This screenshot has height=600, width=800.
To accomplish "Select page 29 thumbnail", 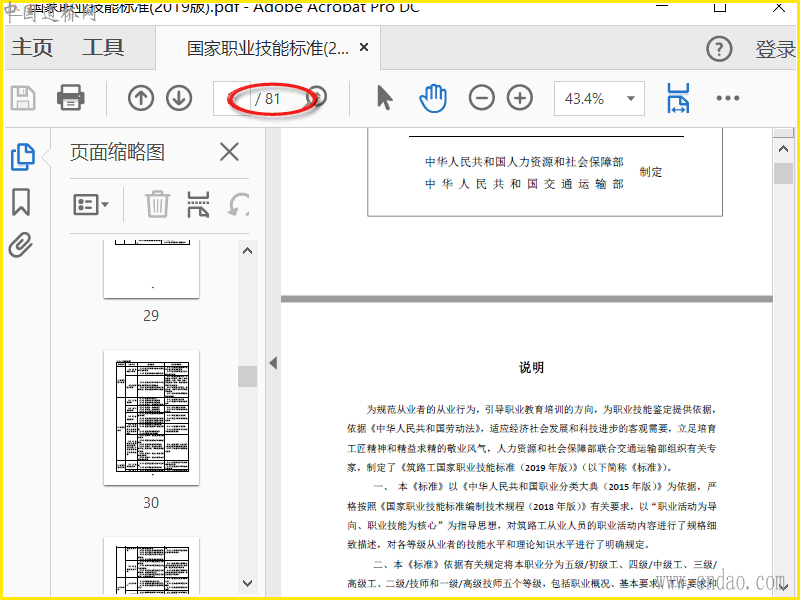I will click(152, 269).
